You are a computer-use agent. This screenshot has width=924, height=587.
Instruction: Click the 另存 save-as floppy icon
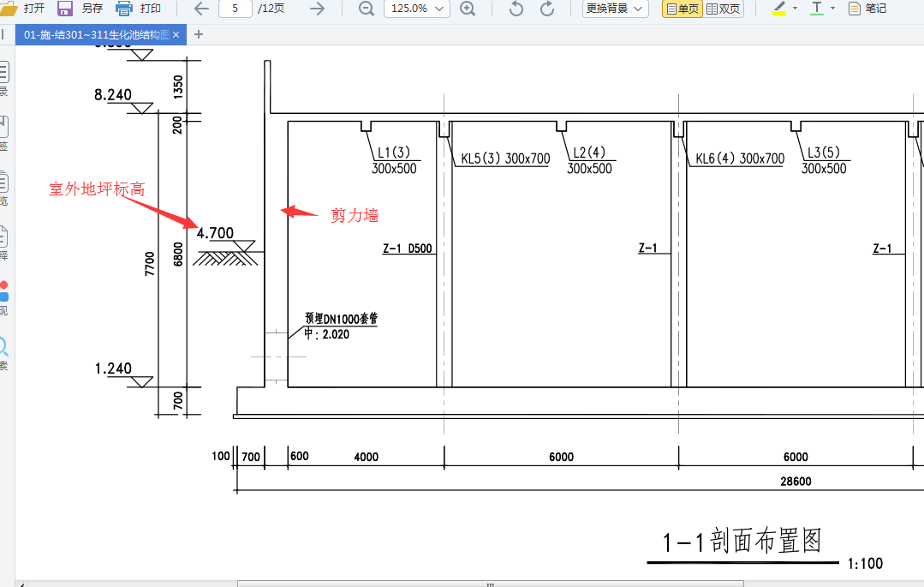click(x=65, y=9)
